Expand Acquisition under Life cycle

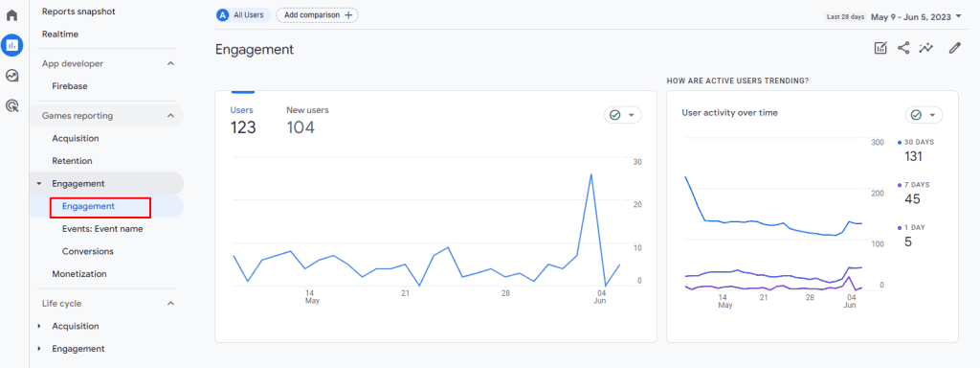[39, 327]
